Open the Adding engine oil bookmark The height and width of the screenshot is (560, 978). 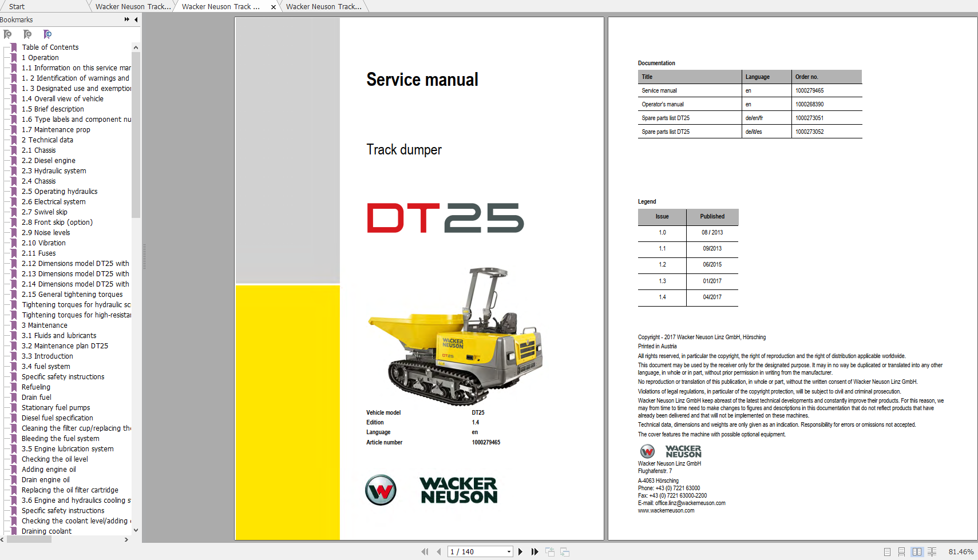point(49,469)
